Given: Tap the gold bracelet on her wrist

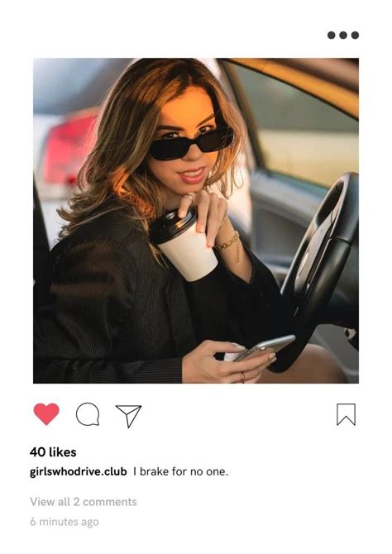Looking at the screenshot, I should [227, 243].
